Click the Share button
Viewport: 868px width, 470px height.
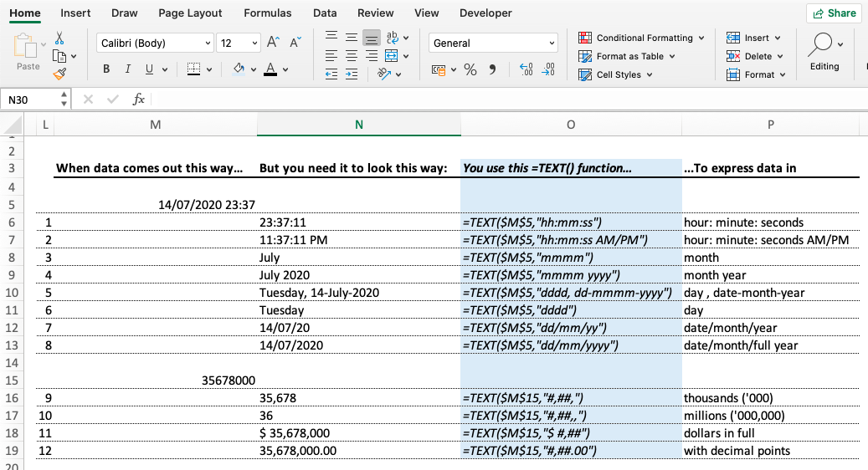coord(835,13)
